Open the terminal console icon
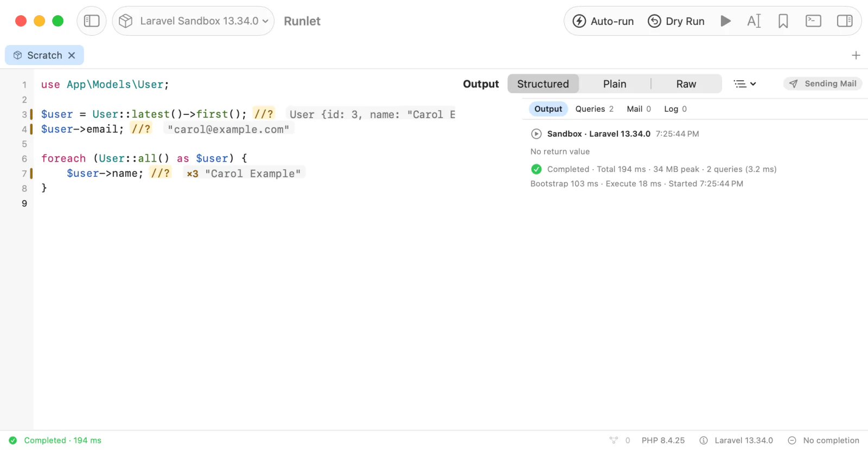 pos(813,21)
